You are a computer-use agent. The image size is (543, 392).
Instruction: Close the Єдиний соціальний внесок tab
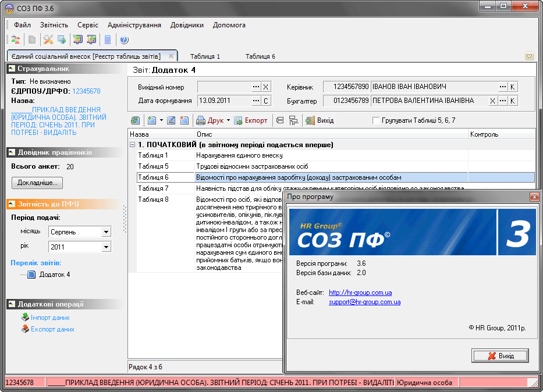coord(171,56)
